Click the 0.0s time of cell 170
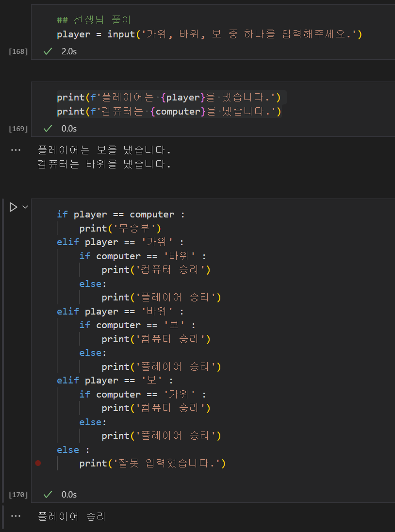This screenshot has height=532, width=395. (69, 495)
